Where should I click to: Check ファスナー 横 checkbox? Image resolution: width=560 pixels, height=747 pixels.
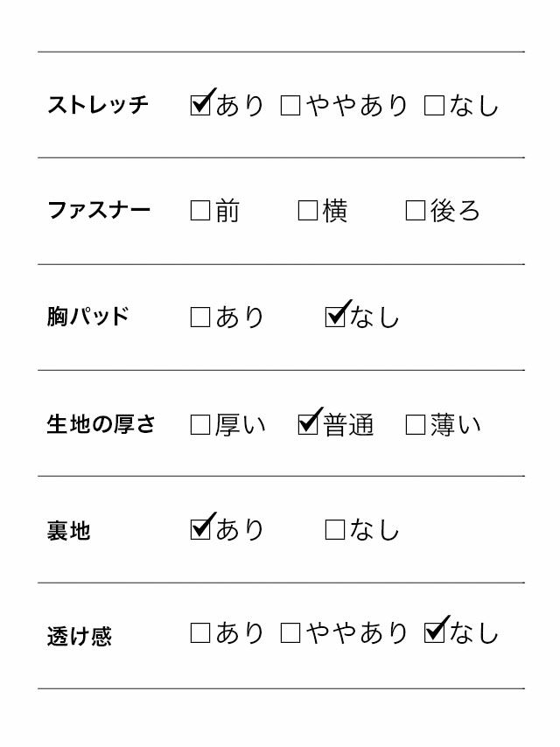pyautogui.click(x=308, y=211)
